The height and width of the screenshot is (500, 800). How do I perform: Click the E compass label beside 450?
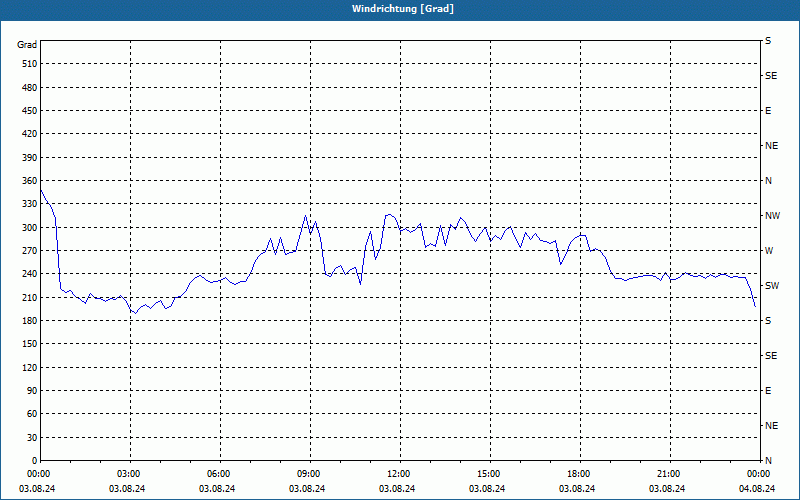[x=768, y=111]
